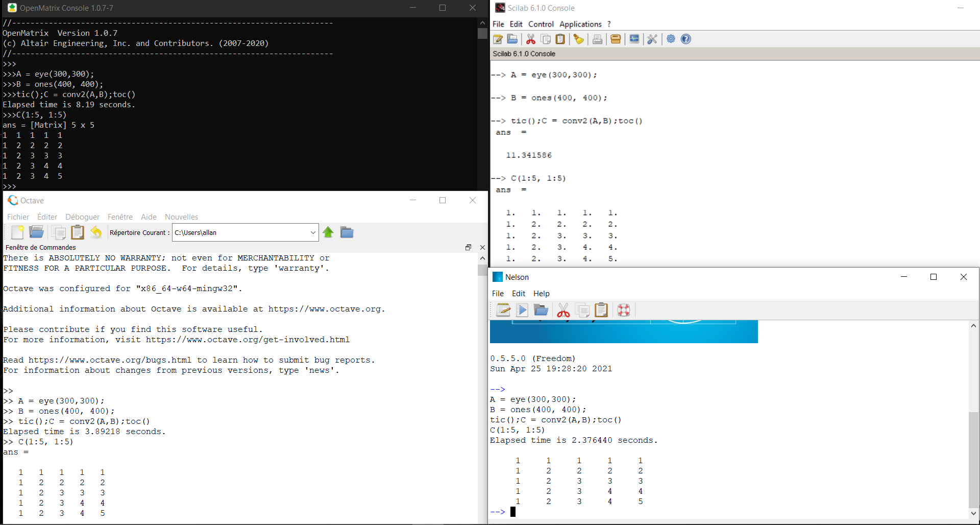Click the open folder icon in Octave toolbar
The height and width of the screenshot is (525, 980).
pos(36,232)
